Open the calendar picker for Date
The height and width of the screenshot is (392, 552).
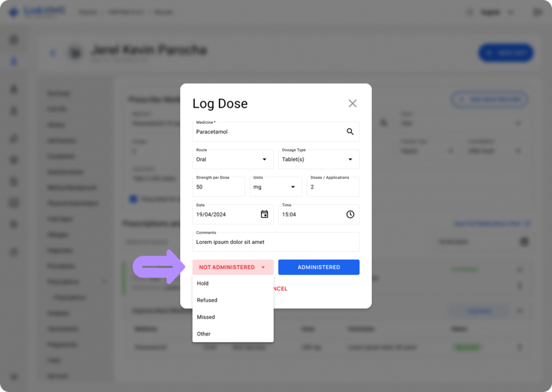[x=264, y=214]
